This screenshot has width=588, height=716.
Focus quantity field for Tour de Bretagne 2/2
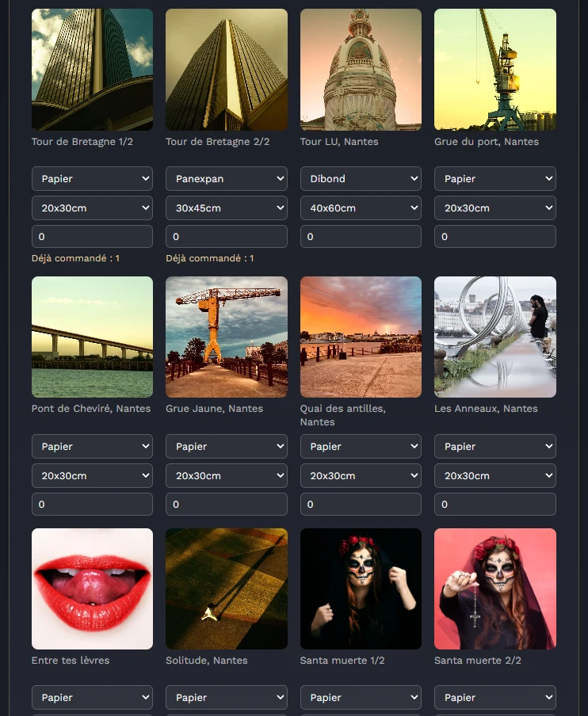(227, 237)
